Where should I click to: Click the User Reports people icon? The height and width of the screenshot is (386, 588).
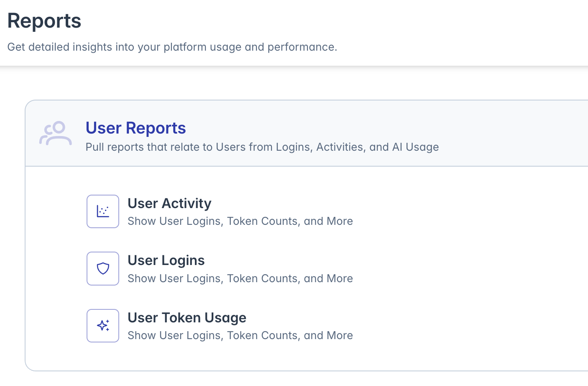(x=56, y=134)
